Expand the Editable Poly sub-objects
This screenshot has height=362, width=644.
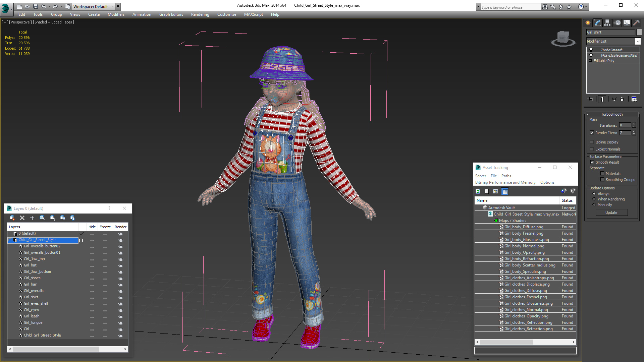pos(590,61)
